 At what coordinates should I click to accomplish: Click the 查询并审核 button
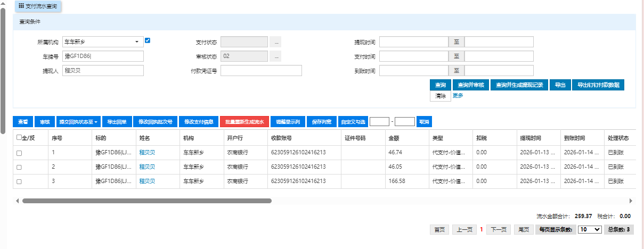coord(471,85)
